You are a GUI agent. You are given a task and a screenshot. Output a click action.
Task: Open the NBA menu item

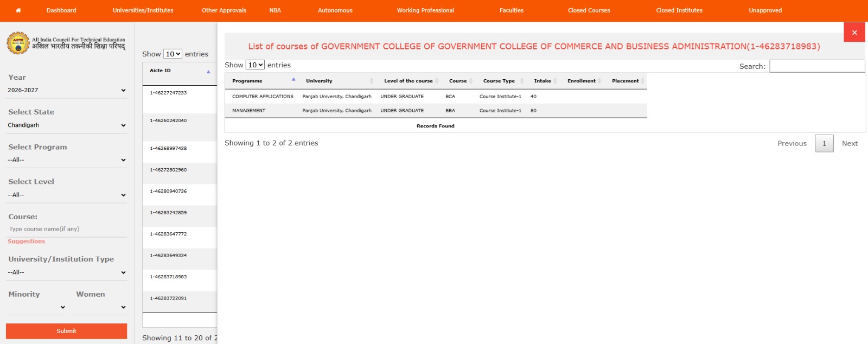275,10
